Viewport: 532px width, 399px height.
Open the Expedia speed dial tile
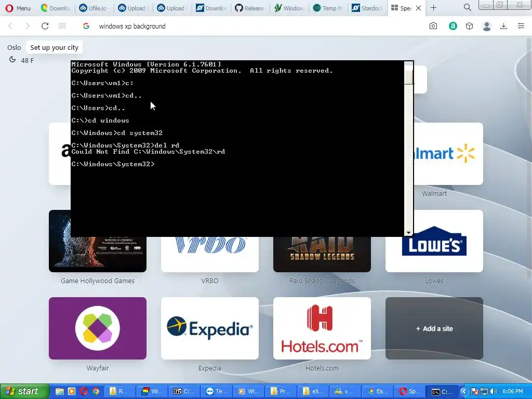[210, 328]
